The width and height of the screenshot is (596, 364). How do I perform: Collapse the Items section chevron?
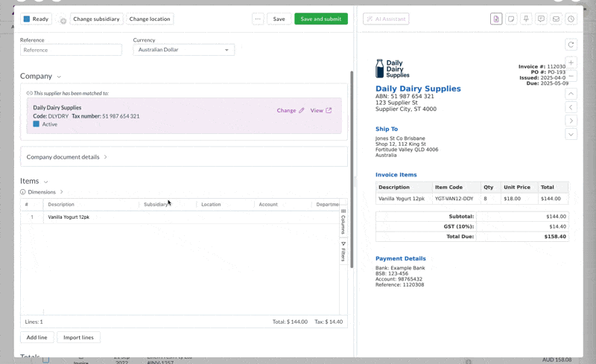click(x=46, y=182)
